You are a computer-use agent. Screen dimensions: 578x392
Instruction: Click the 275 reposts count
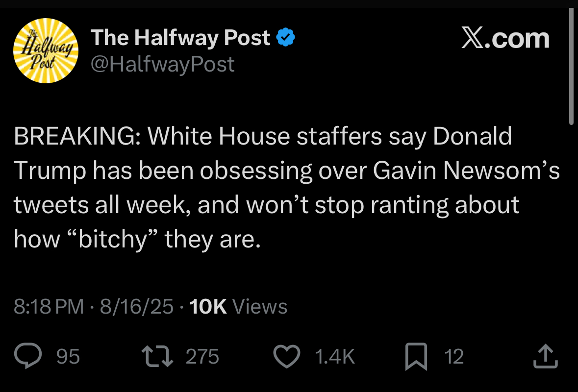pyautogui.click(x=202, y=357)
